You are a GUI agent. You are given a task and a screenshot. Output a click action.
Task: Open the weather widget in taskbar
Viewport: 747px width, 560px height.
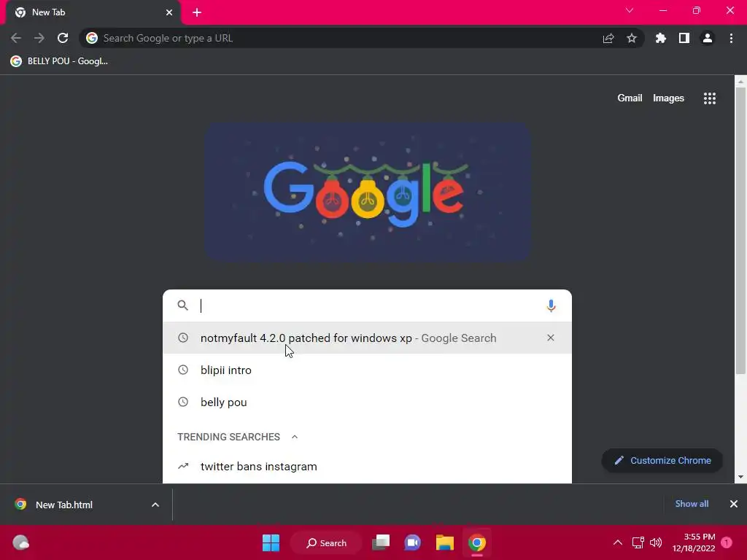point(20,542)
